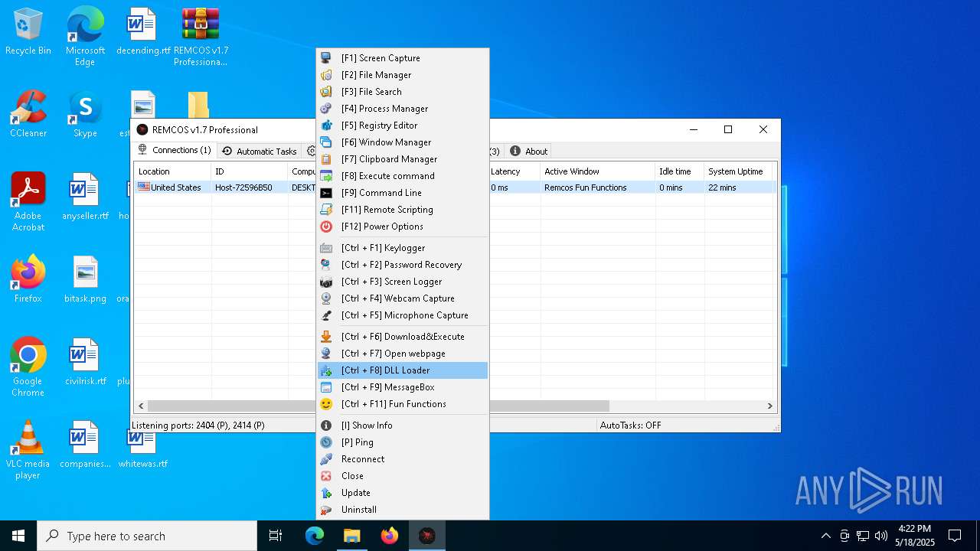Image resolution: width=980 pixels, height=551 pixels.
Task: Choose [Ctrl + F8] DLL Loader
Action: pyautogui.click(x=403, y=370)
